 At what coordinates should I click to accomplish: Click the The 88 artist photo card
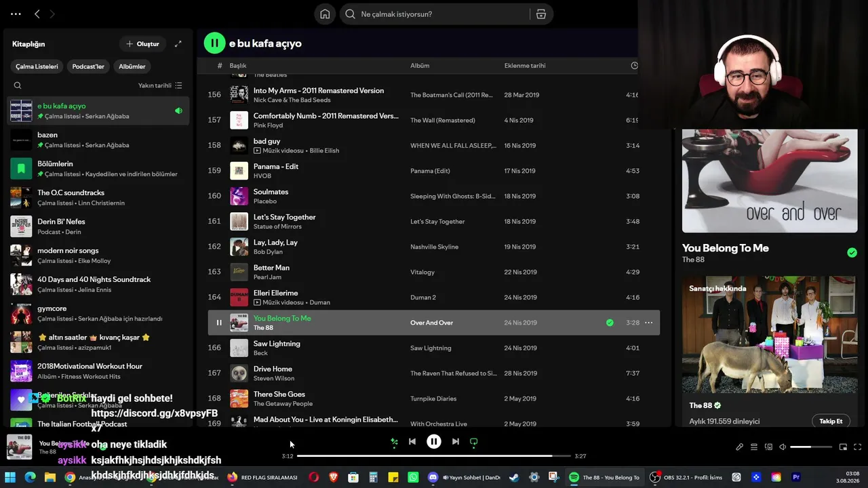(770, 335)
